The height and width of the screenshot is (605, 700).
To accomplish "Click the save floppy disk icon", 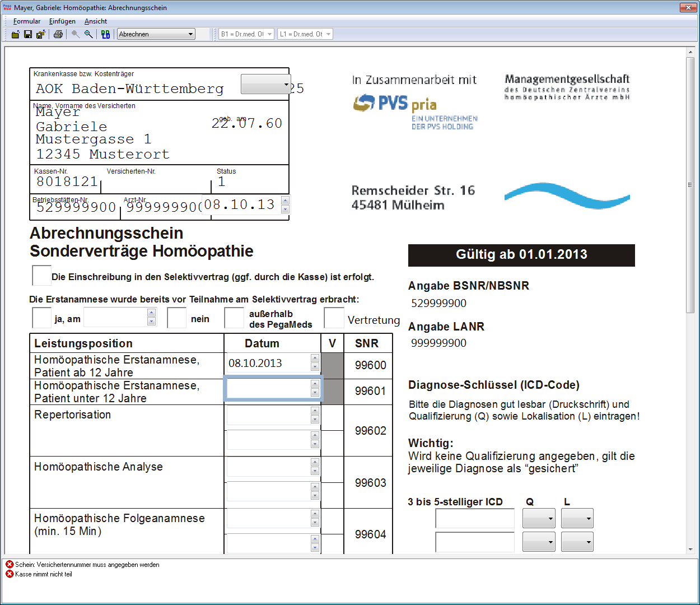I will (x=28, y=34).
